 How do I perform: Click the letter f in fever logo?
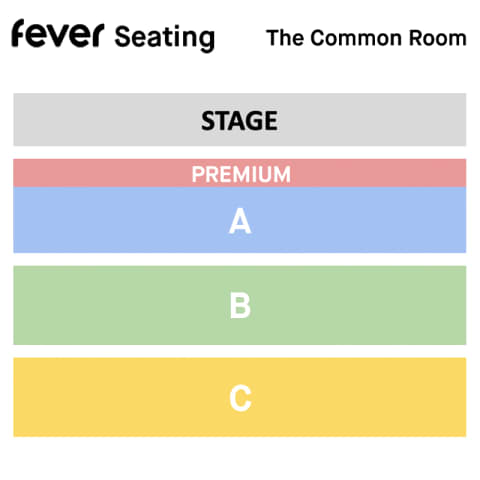tap(18, 33)
